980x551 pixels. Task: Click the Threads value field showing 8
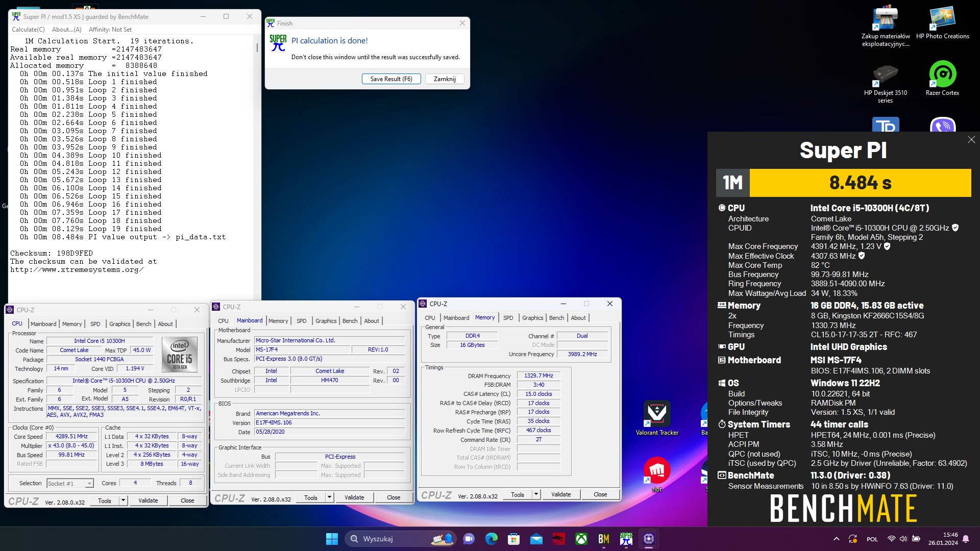pos(190,483)
